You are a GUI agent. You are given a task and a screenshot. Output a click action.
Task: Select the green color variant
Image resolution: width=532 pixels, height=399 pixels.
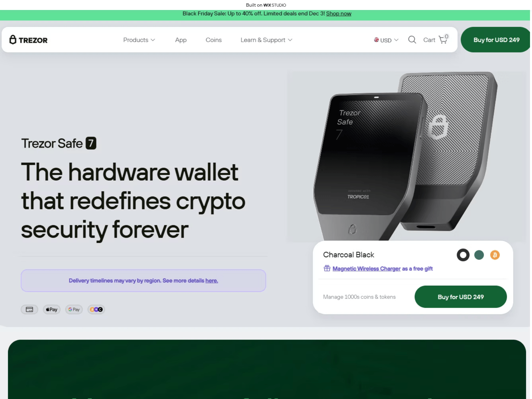(x=479, y=255)
